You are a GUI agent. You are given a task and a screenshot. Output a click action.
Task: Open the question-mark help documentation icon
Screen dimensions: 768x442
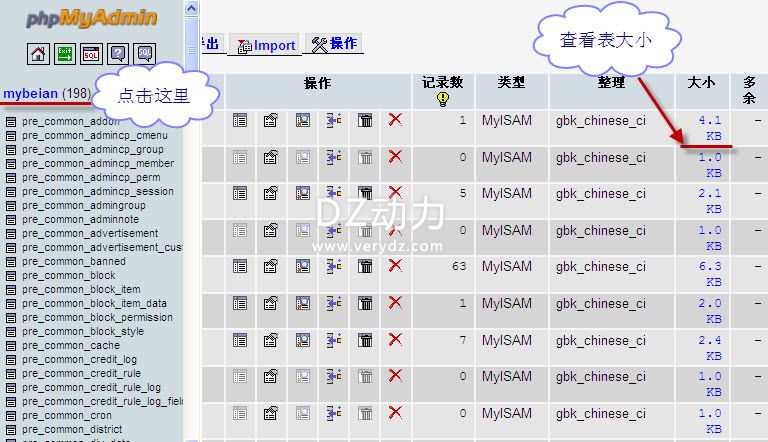(118, 54)
